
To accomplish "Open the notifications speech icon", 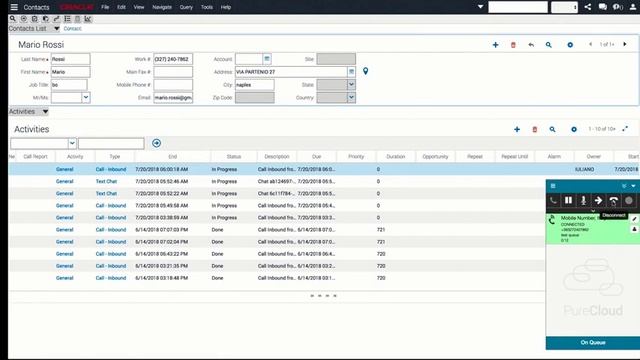I will [x=618, y=7].
